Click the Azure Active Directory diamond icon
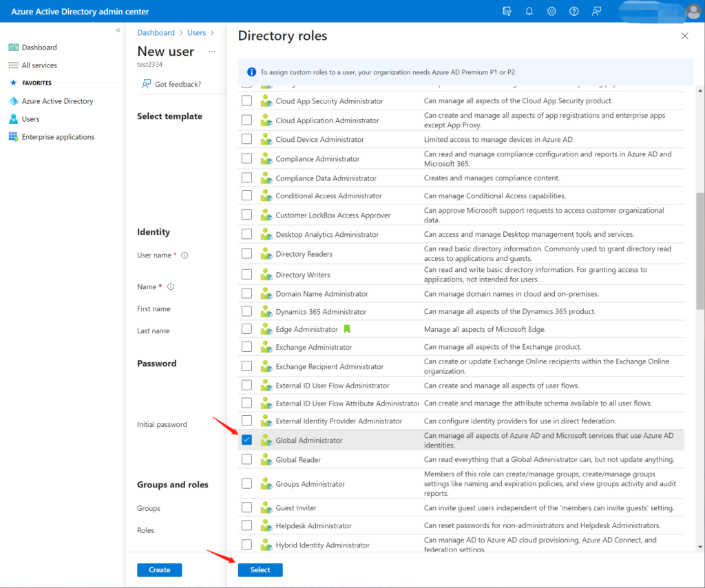 14,101
